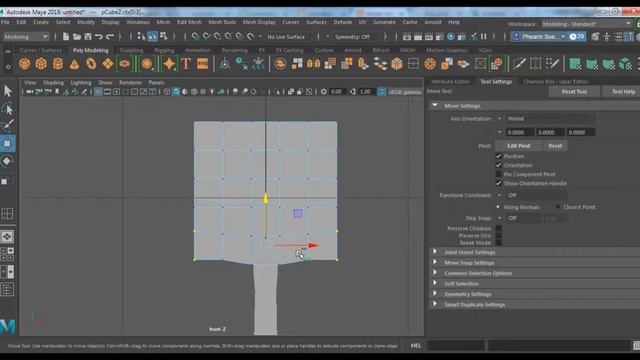Expand Smart Duplicate Settings section
This screenshot has width=640, height=360.
tap(435, 304)
